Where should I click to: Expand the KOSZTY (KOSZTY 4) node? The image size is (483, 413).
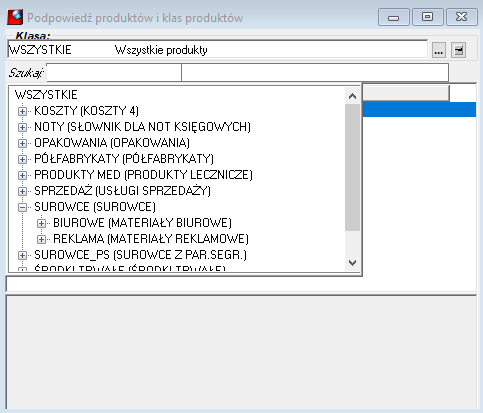tap(22, 111)
